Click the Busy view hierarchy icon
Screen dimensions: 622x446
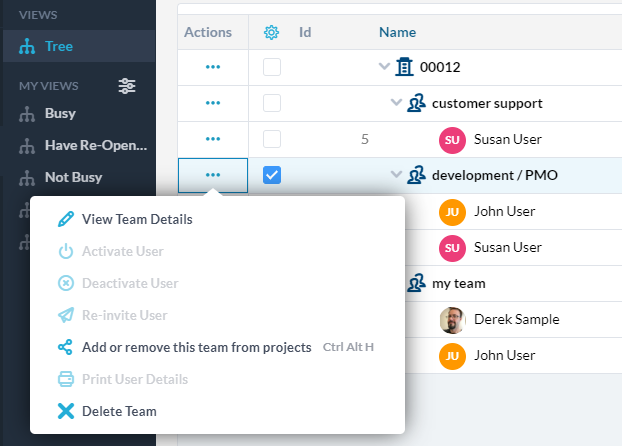coord(27,114)
